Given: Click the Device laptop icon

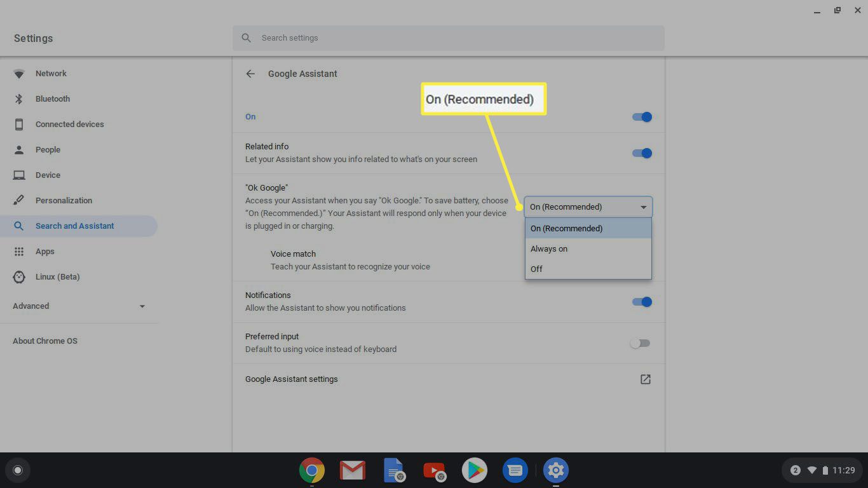Looking at the screenshot, I should [x=19, y=175].
